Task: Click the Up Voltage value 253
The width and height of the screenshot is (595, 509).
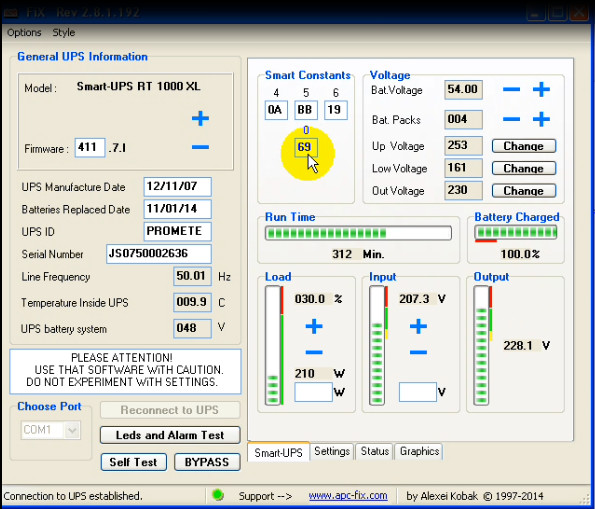Action: click(463, 146)
